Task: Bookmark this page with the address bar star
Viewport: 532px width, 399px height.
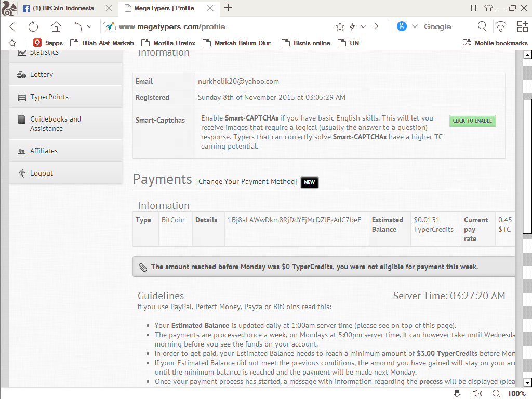Action: click(340, 26)
